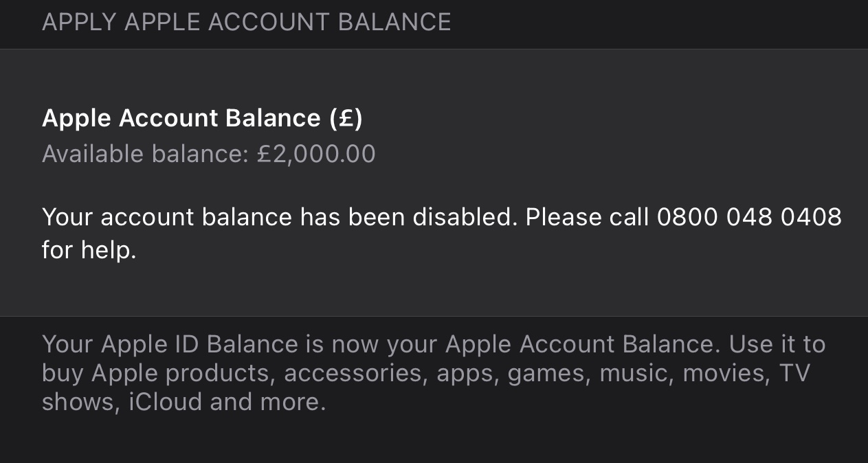Tap the "Please call" text
This screenshot has height=463, width=868.
pyautogui.click(x=587, y=217)
